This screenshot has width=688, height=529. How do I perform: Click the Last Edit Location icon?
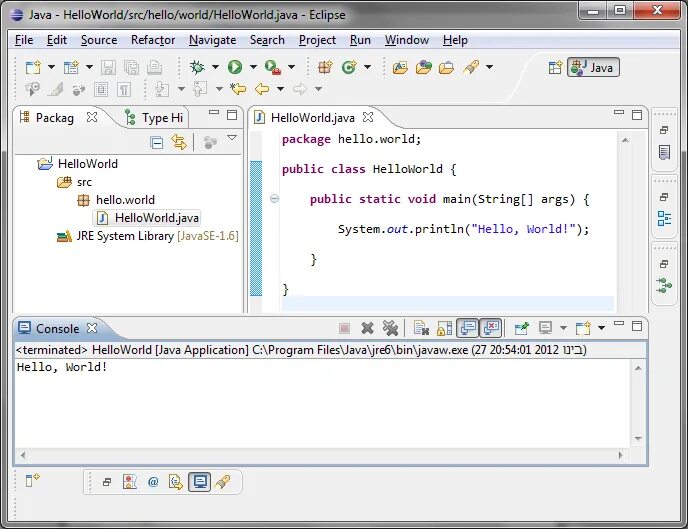coord(238,89)
